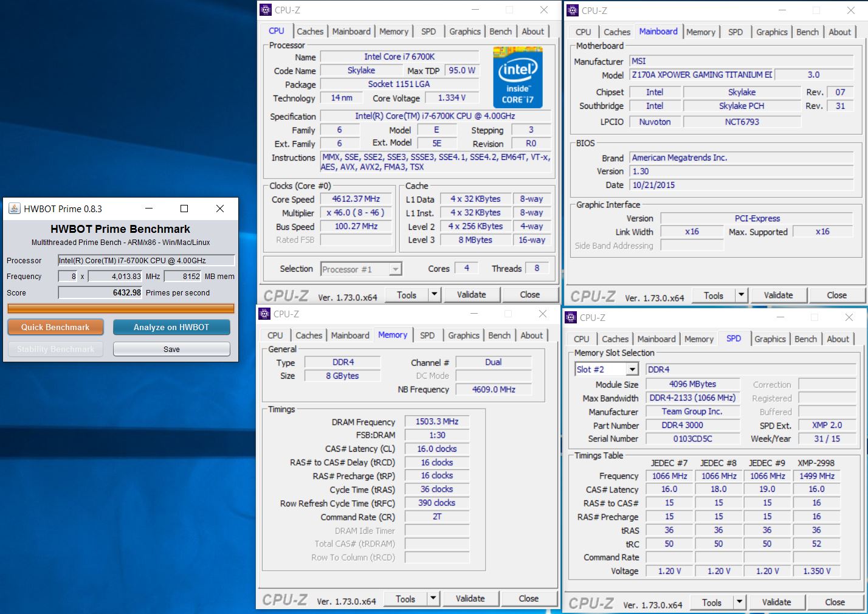This screenshot has height=614, width=868.
Task: Click manufacturer Team Group Inc.
Action: (x=692, y=412)
